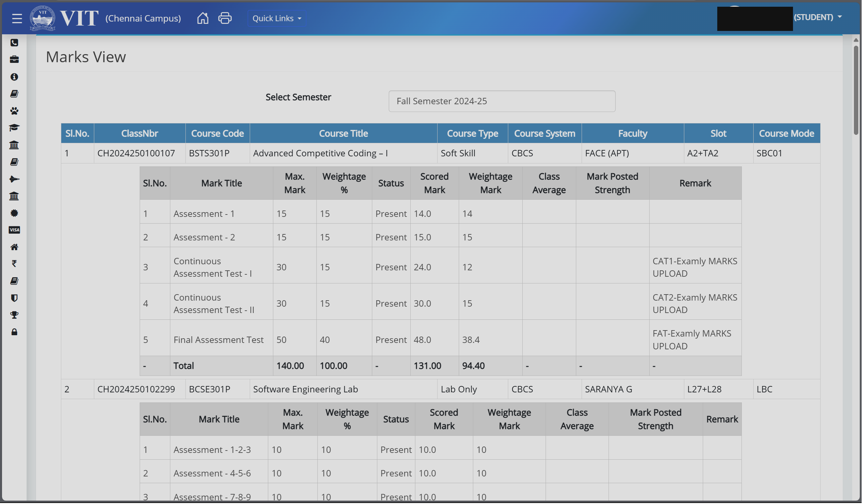Click the phone icon in sidebar
Image resolution: width=863 pixels, height=504 pixels.
tap(14, 43)
